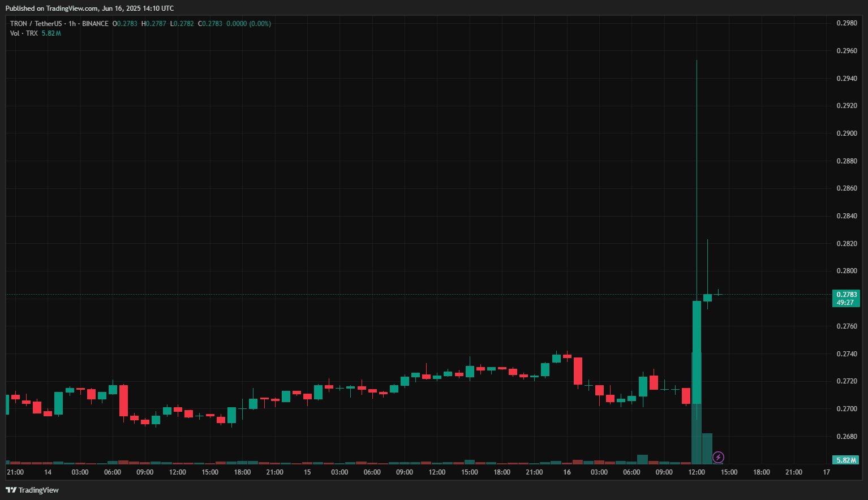The image size is (868, 500).
Task: Click the 0.00% change percentage value
Action: (x=261, y=23)
